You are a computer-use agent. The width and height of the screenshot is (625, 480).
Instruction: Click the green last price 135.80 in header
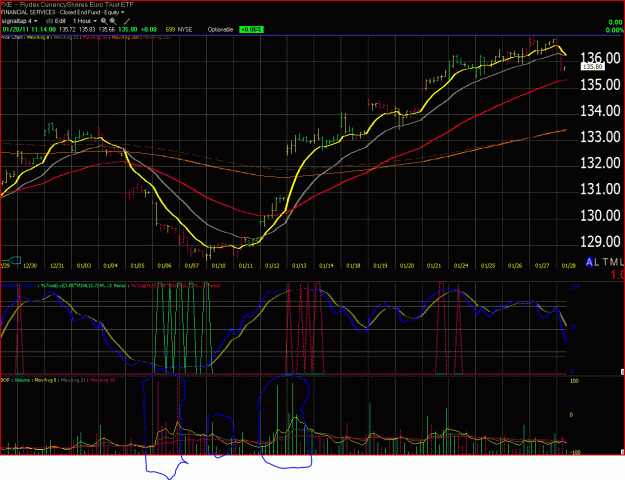point(128,30)
